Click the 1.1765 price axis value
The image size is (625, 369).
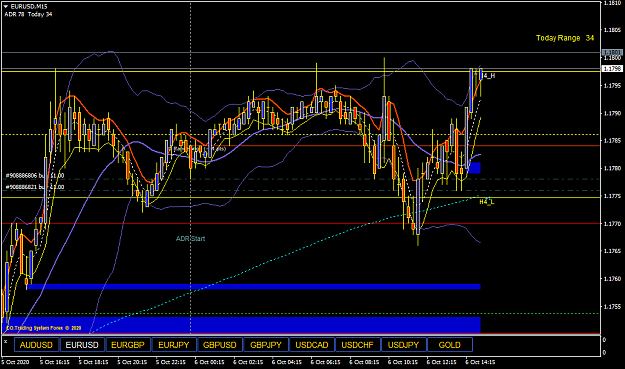612,251
